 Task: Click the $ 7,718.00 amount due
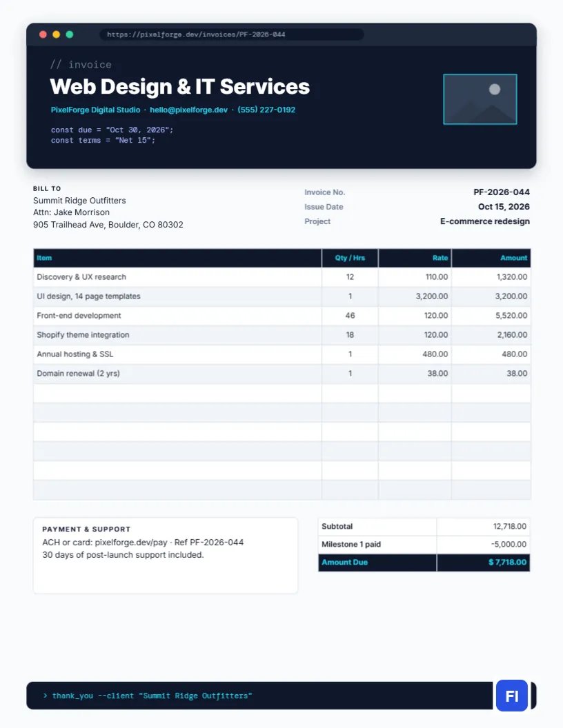tap(507, 563)
